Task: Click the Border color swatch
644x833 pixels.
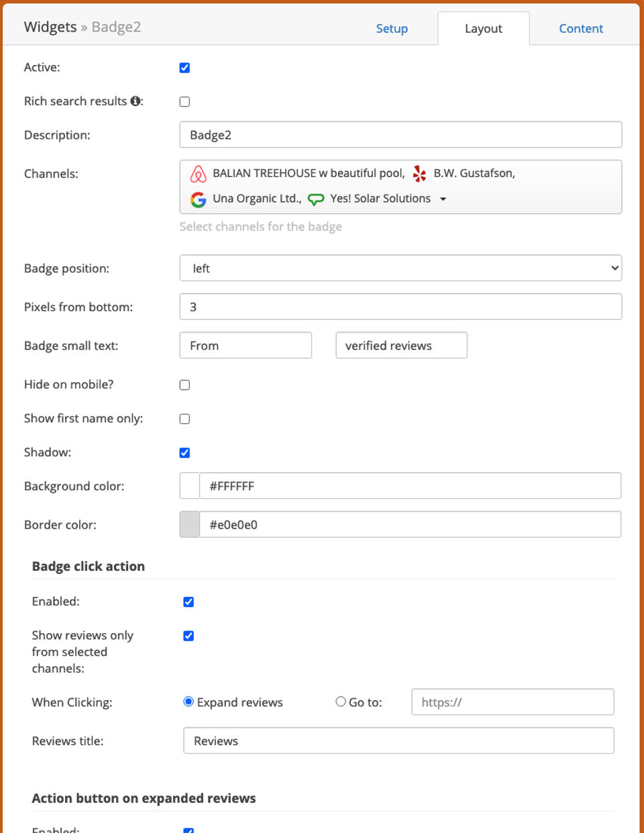Action: (190, 524)
